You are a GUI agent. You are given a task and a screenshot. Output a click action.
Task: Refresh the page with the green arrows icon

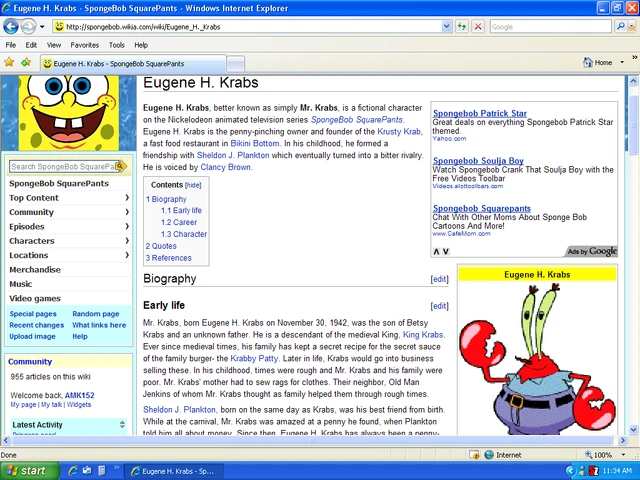462,27
